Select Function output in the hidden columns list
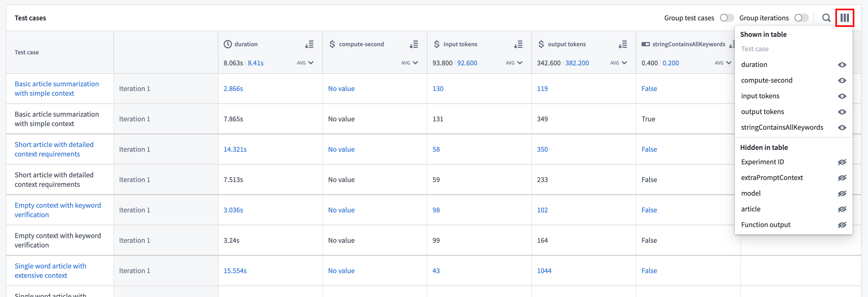This screenshot has width=868, height=297. point(766,225)
